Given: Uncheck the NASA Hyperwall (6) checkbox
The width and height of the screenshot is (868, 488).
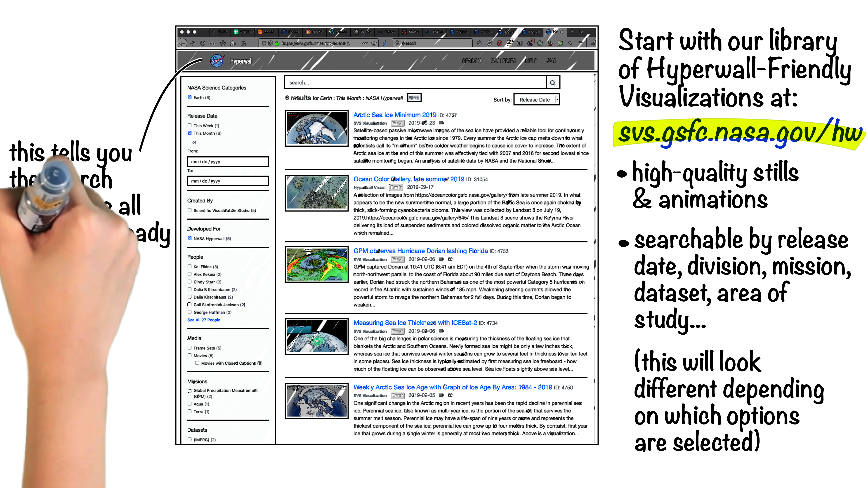Looking at the screenshot, I should point(189,238).
